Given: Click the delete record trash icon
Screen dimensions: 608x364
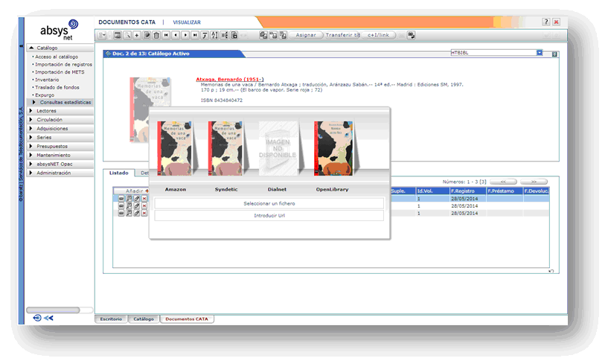Looking at the screenshot, I should point(156,35).
